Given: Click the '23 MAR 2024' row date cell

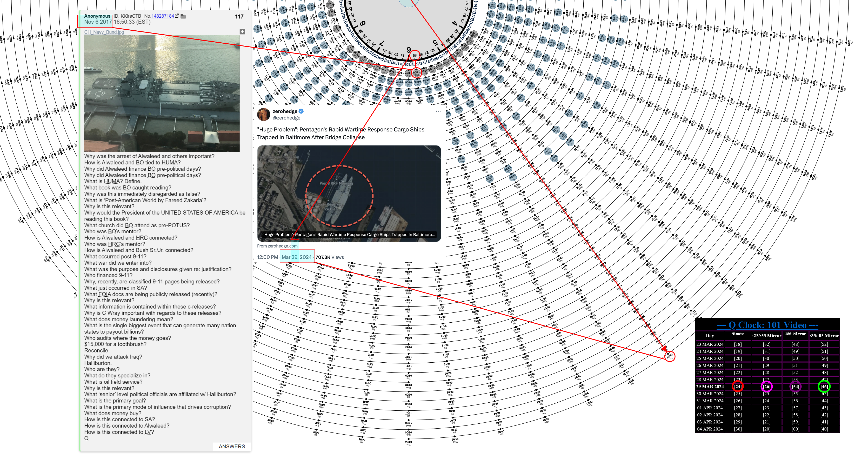Looking at the screenshot, I should [x=710, y=344].
